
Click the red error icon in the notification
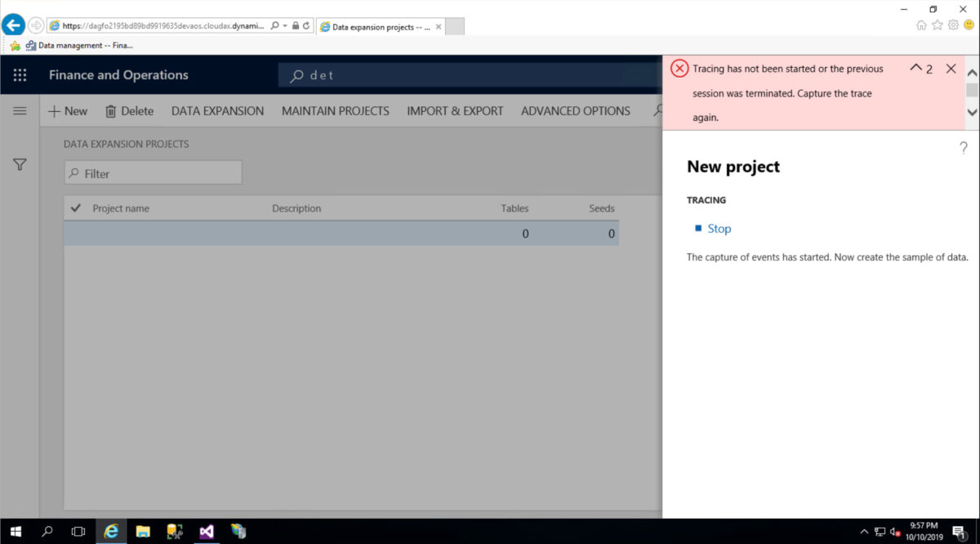pos(679,69)
